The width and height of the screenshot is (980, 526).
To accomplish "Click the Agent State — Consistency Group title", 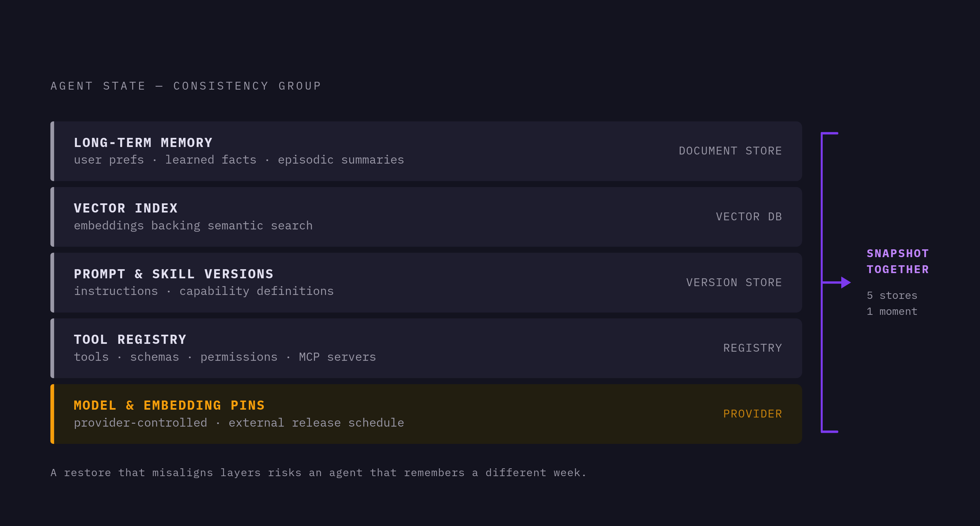I will click(x=186, y=86).
